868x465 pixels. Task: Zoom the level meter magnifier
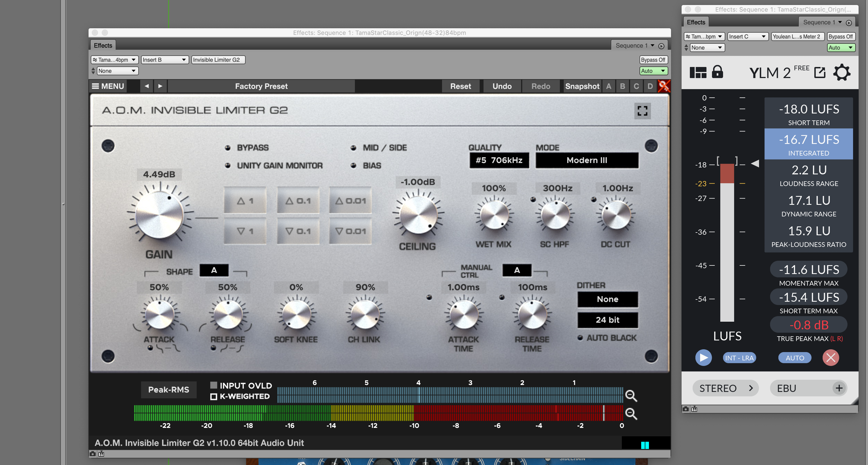coord(631,414)
